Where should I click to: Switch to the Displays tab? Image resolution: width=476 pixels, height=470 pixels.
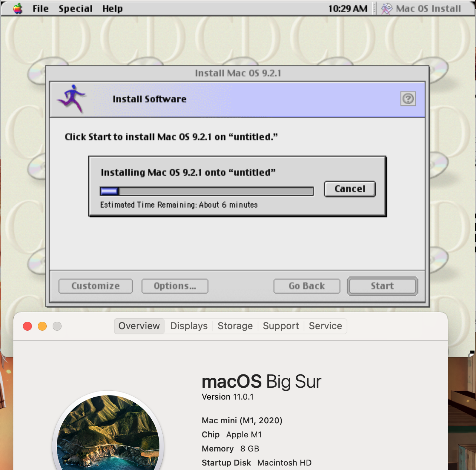189,326
